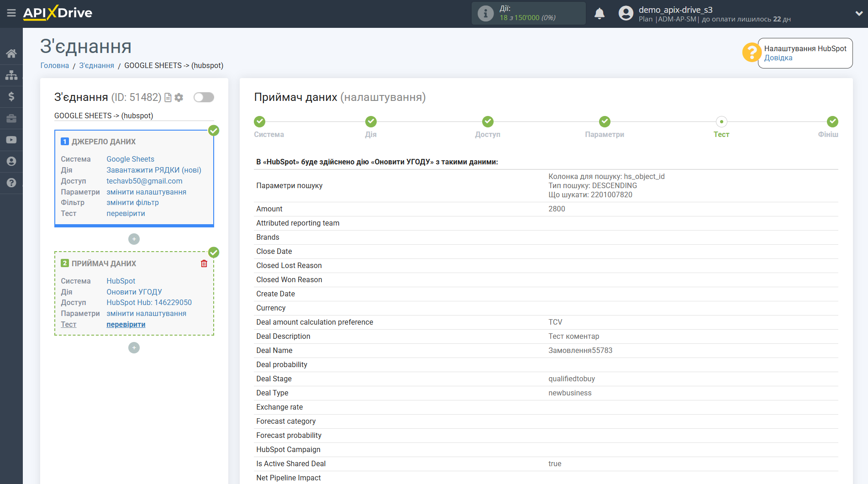The image size is (868, 484).
Task: Click the actions info icon
Action: click(485, 13)
